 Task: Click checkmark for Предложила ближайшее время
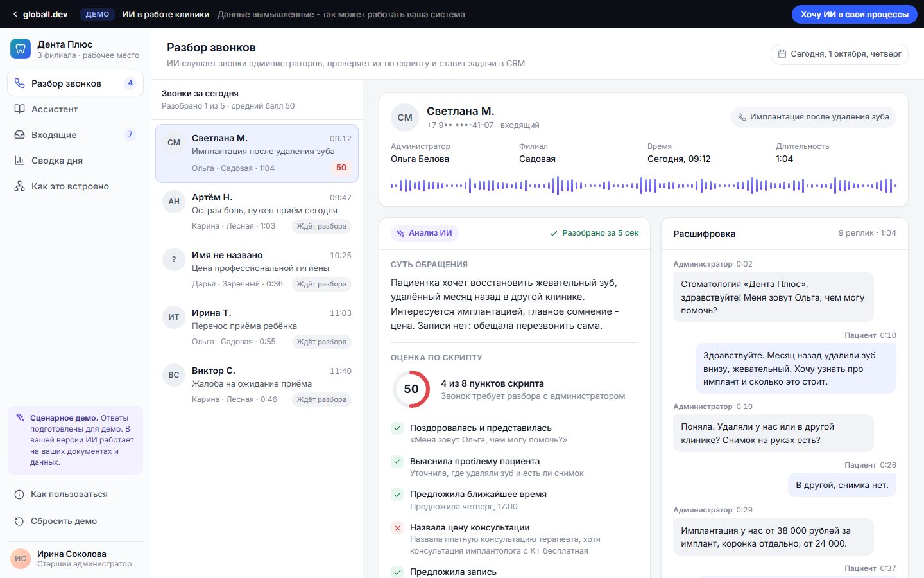click(x=397, y=495)
